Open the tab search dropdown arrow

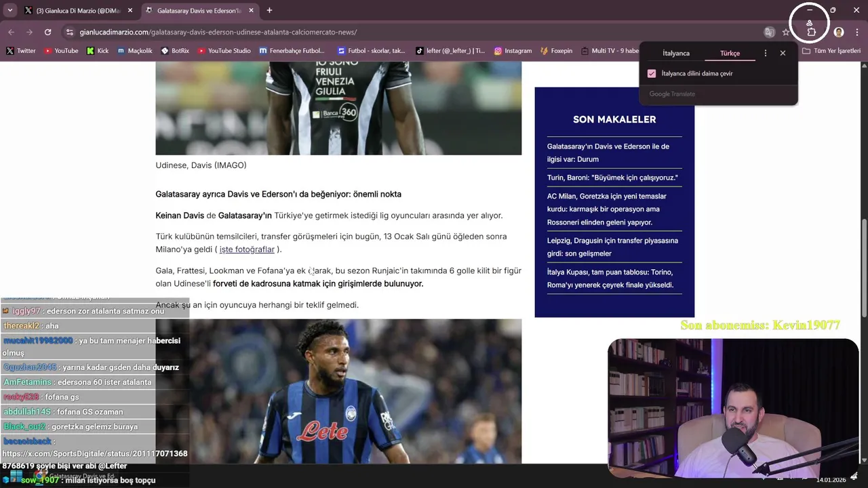coord(10,10)
